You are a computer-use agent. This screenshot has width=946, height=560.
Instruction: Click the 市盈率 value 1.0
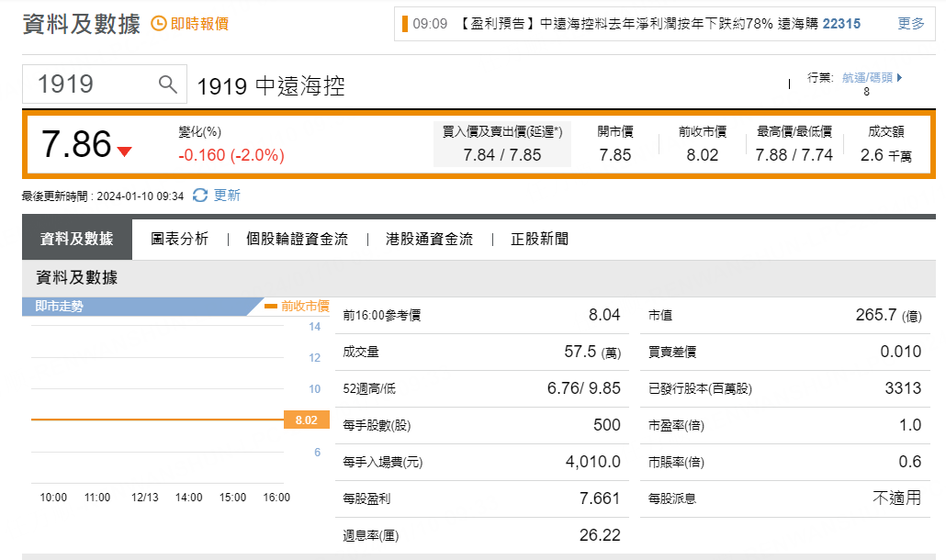click(x=910, y=425)
